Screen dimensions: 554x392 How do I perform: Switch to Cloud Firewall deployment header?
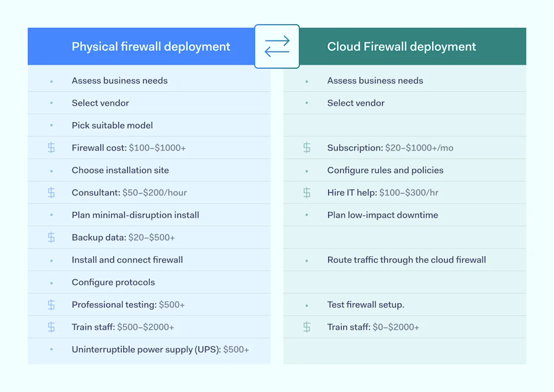point(402,46)
